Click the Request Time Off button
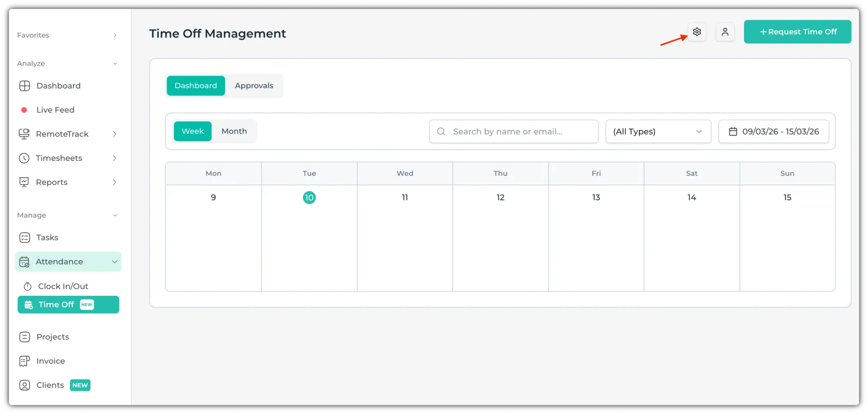Viewport: 868px width, 414px height. (797, 32)
